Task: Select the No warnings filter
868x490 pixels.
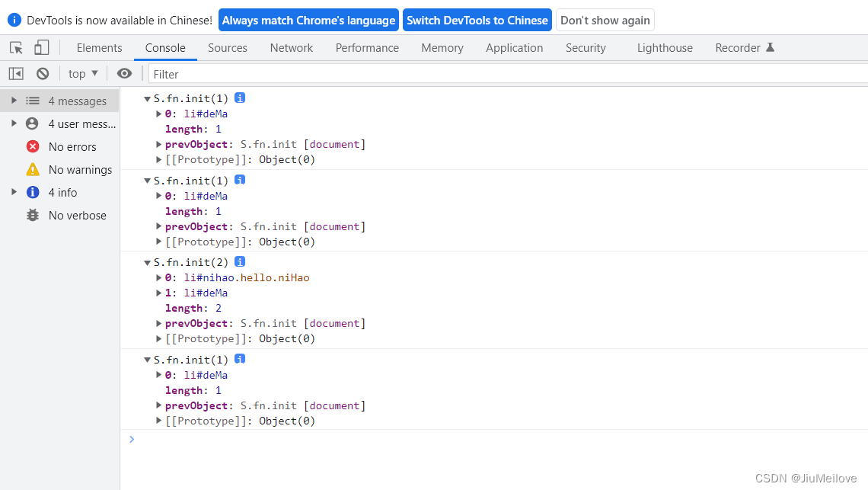Action: pos(79,170)
